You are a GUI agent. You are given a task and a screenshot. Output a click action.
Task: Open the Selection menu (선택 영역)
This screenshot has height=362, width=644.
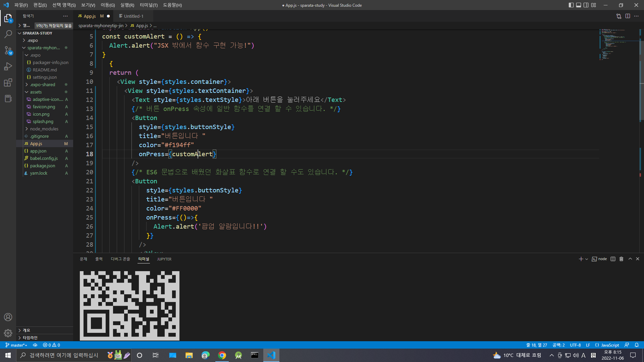click(64, 5)
